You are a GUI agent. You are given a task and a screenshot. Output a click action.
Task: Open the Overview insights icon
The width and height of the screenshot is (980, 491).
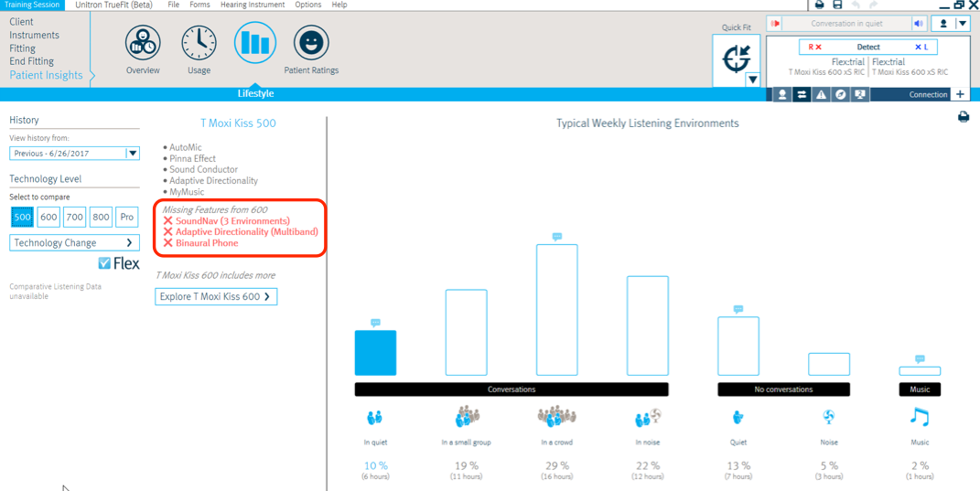pos(143,42)
